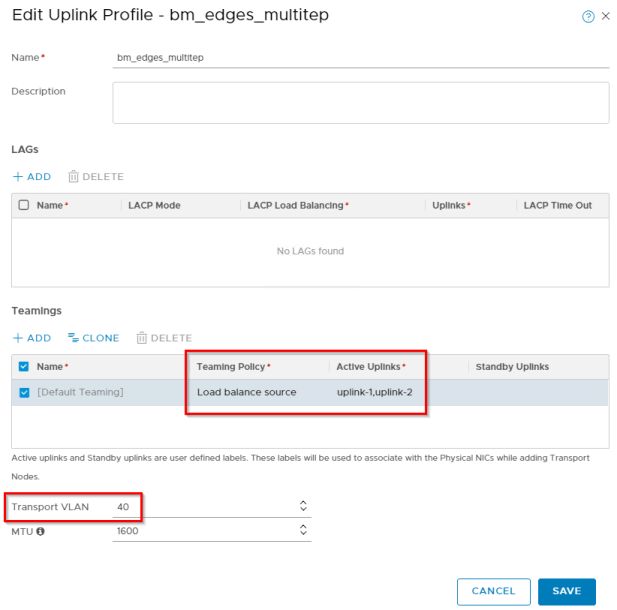Image resolution: width=617 pixels, height=610 pixels.
Task: Toggle the Teamings header select-all checkbox
Action: (x=24, y=367)
